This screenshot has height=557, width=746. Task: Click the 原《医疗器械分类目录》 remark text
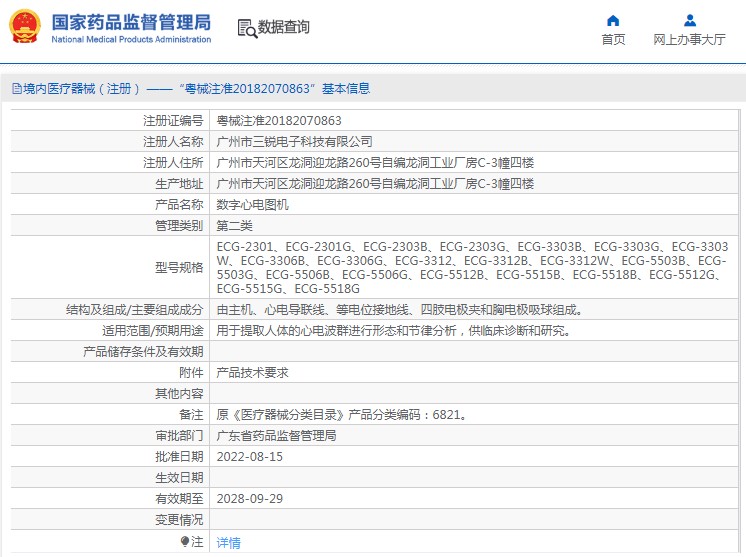(x=343, y=415)
